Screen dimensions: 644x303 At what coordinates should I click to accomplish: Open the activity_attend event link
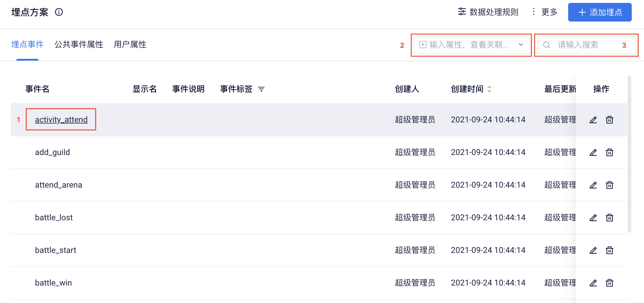(61, 120)
